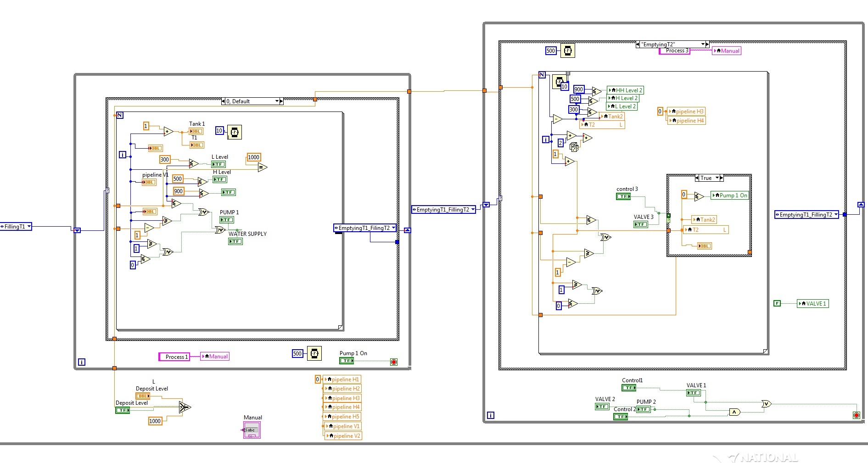Click the Equal comparison node beside 1000
868x463 pixels.
[263, 167]
